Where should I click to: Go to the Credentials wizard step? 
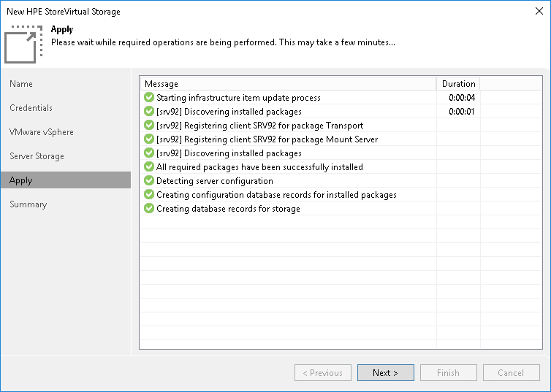pyautogui.click(x=31, y=108)
